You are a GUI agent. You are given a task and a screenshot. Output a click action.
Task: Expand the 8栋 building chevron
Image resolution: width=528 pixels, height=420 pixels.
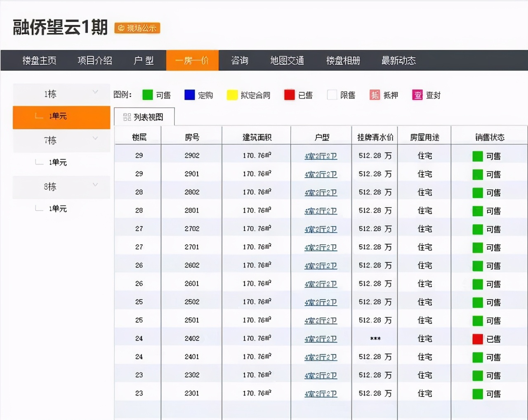pos(96,184)
